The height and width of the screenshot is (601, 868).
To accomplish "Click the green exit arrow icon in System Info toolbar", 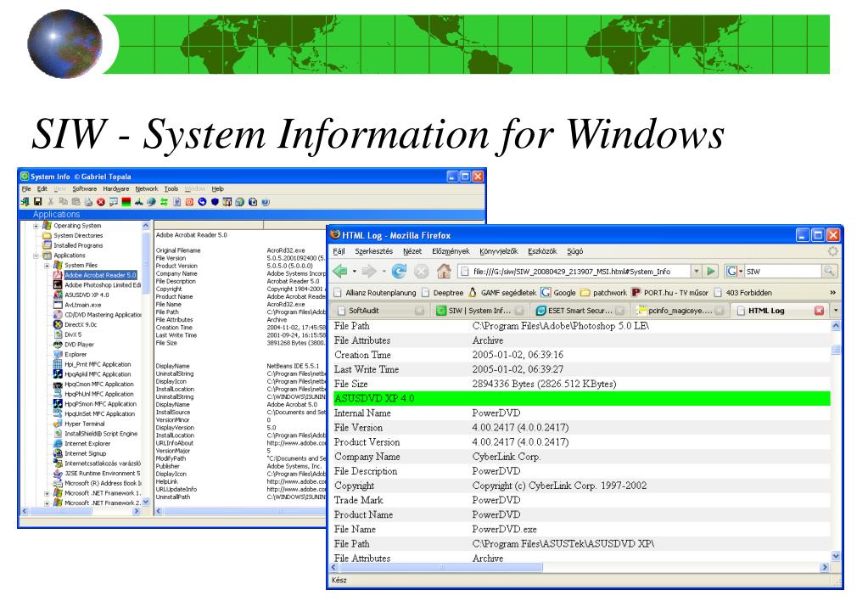I will (25, 202).
